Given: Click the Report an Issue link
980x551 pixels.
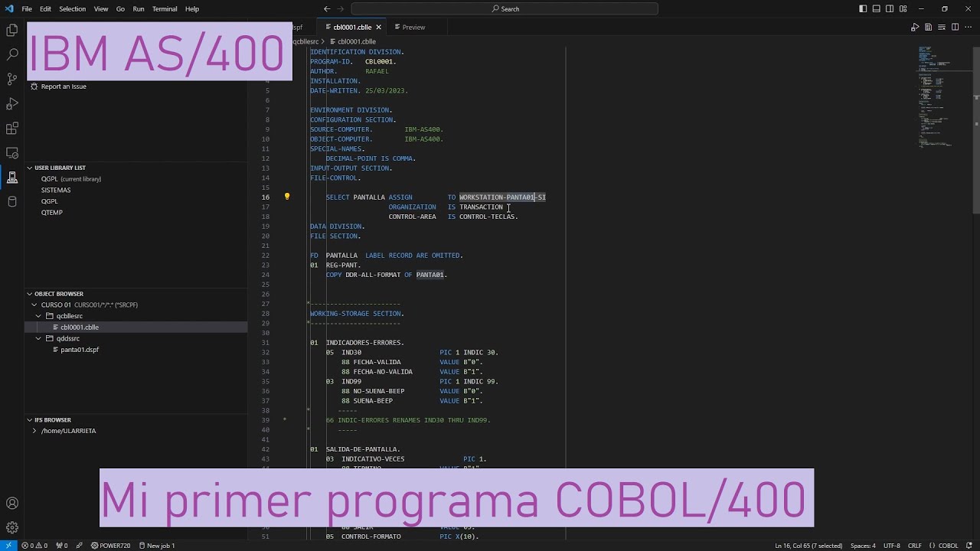Looking at the screenshot, I should pos(64,86).
